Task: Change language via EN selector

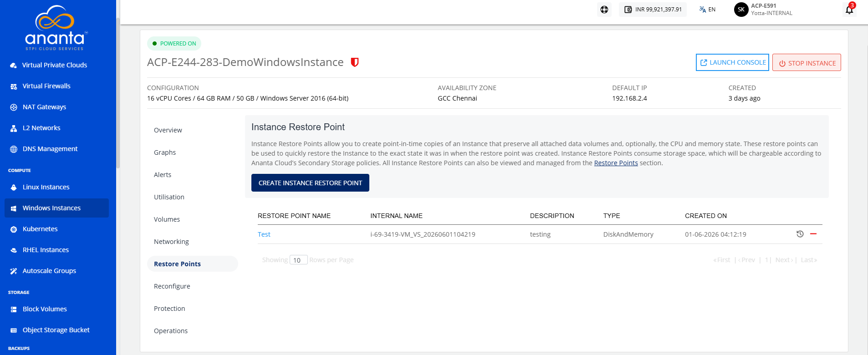Action: (x=707, y=10)
